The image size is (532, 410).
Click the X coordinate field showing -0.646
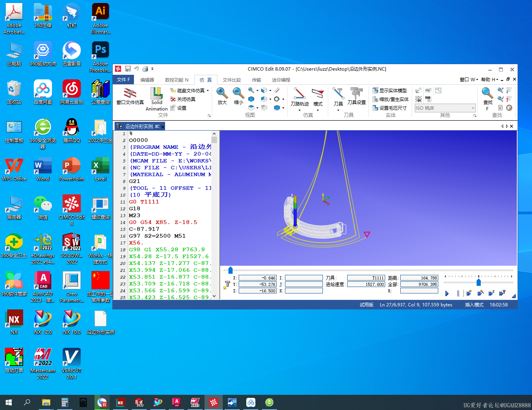click(258, 278)
